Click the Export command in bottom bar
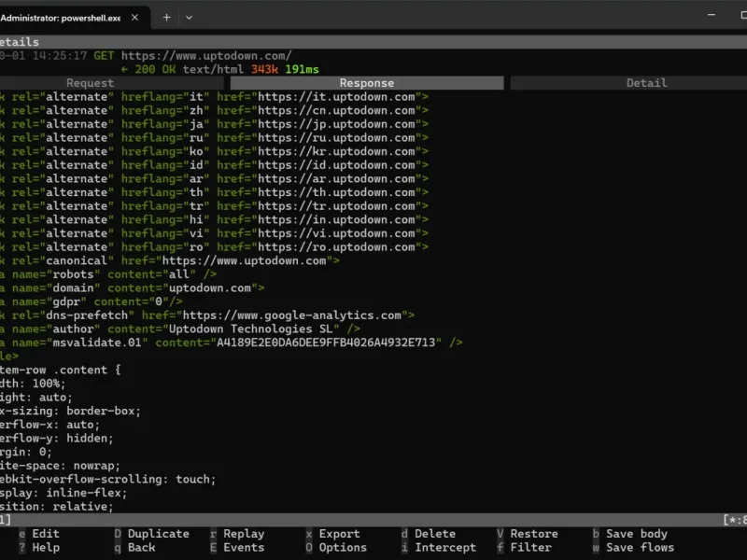 [339, 534]
